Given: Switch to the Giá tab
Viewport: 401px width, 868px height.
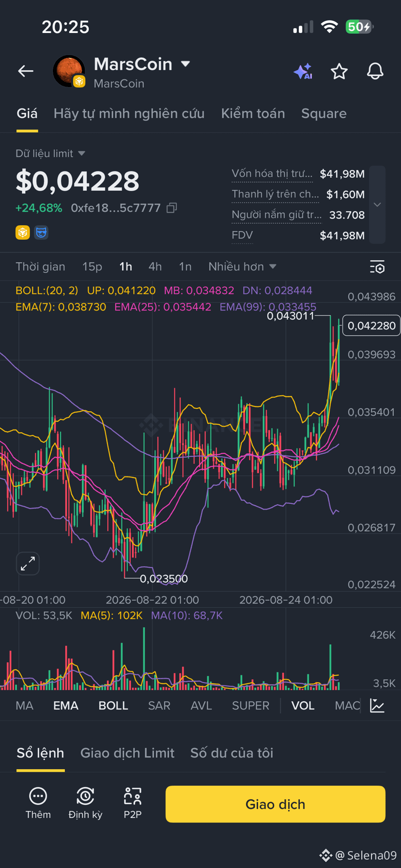Looking at the screenshot, I should pos(27,113).
